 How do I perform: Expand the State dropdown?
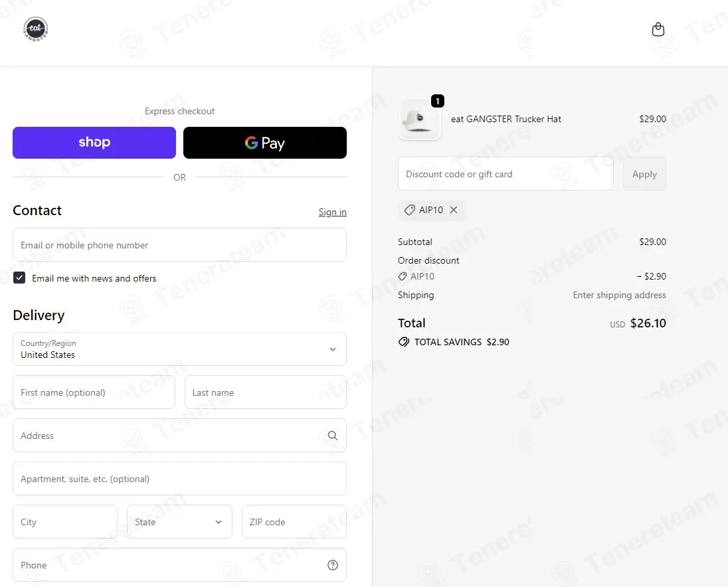(180, 521)
